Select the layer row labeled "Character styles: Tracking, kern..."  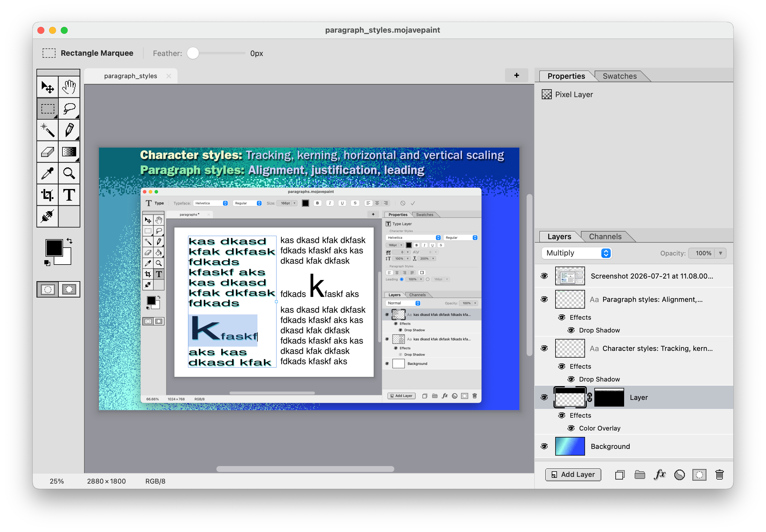(x=634, y=348)
